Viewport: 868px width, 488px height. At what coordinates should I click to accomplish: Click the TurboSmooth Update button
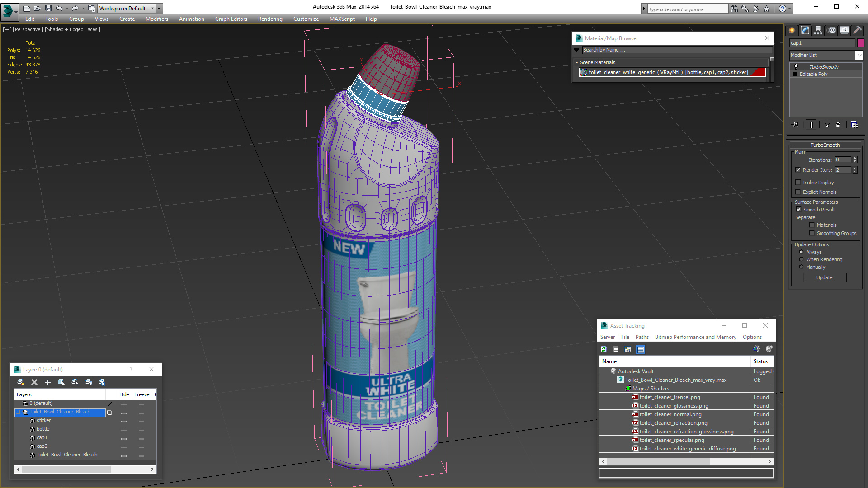825,277
